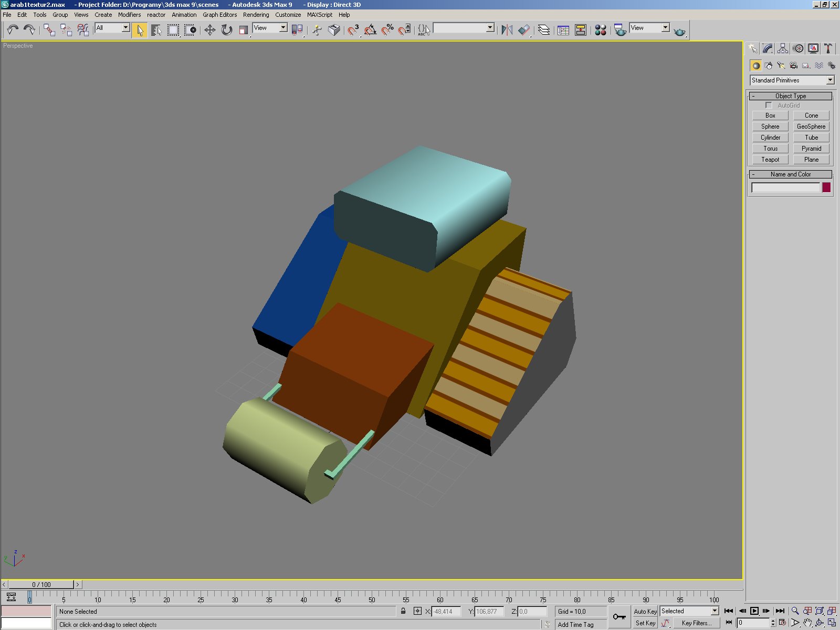Open Key Filters dialog button
Viewport: 840px width, 630px height.
tap(697, 623)
